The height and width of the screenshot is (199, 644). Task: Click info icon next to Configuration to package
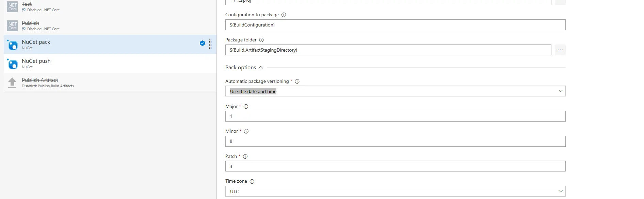[x=284, y=15]
